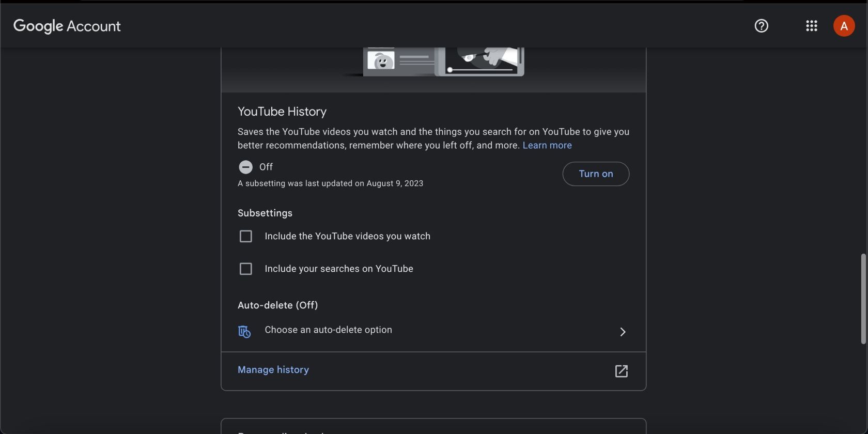Click the YouTube History illustration thumbnail
The height and width of the screenshot is (434, 868).
tap(443, 59)
